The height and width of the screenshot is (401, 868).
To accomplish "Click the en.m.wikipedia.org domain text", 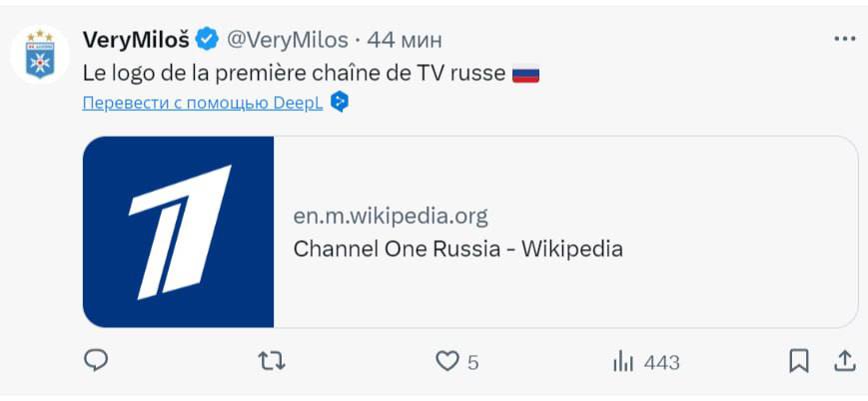I will point(391,216).
